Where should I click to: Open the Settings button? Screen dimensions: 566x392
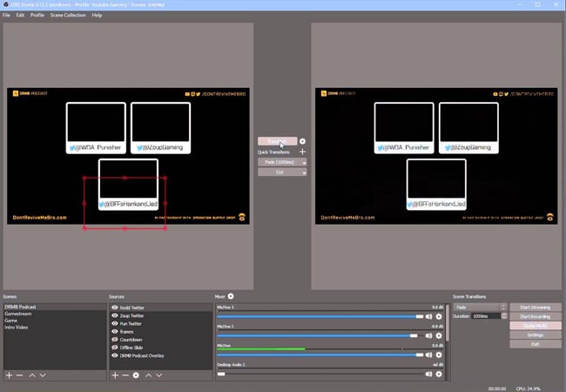point(536,335)
